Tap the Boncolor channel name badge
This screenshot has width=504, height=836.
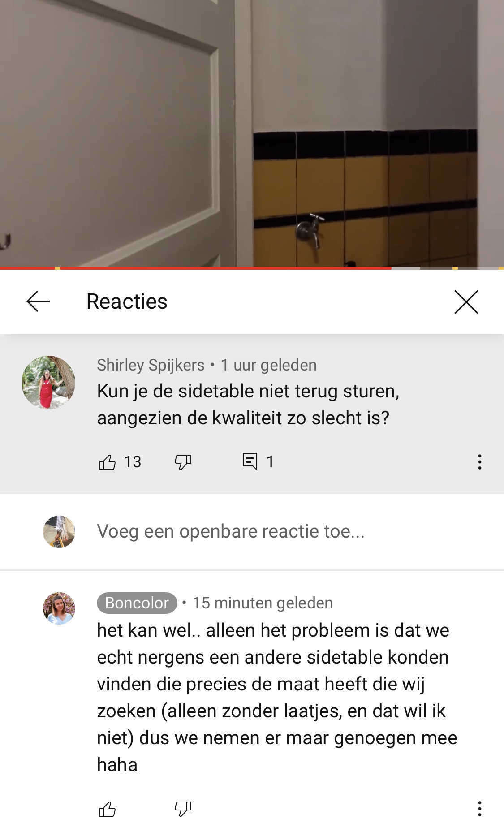(x=137, y=603)
